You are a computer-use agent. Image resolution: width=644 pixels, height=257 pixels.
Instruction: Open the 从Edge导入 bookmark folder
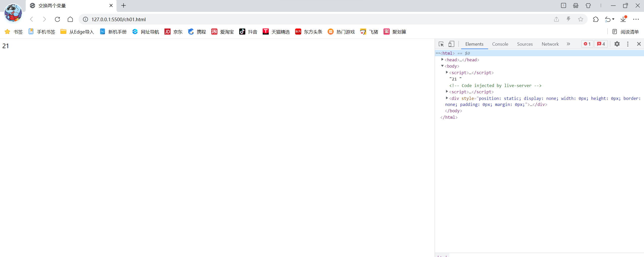click(x=77, y=32)
